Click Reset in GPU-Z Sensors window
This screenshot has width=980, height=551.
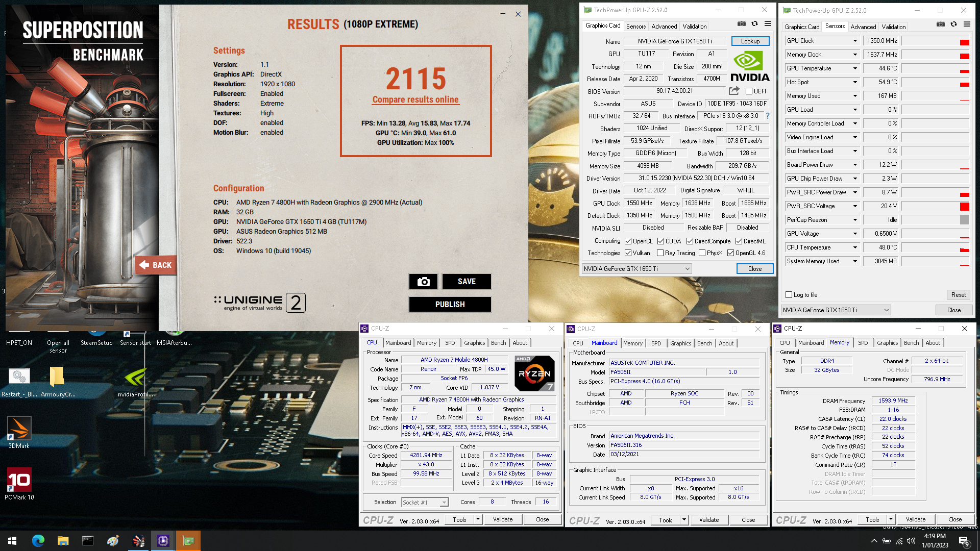(x=958, y=295)
